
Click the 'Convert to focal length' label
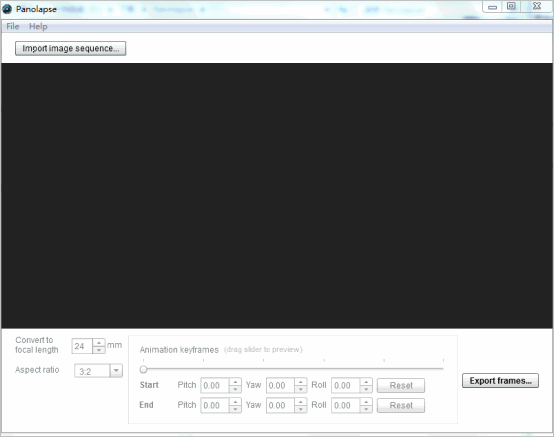pos(36,345)
